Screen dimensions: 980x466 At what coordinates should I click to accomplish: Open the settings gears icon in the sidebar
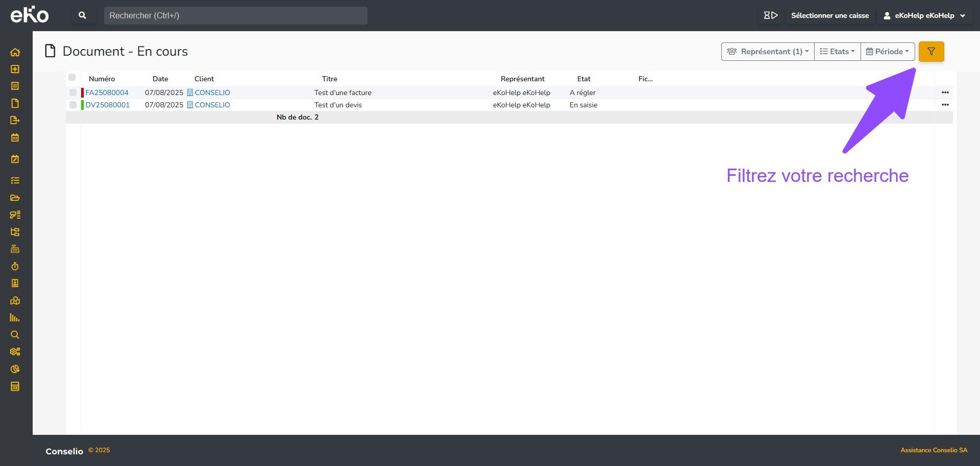15,352
